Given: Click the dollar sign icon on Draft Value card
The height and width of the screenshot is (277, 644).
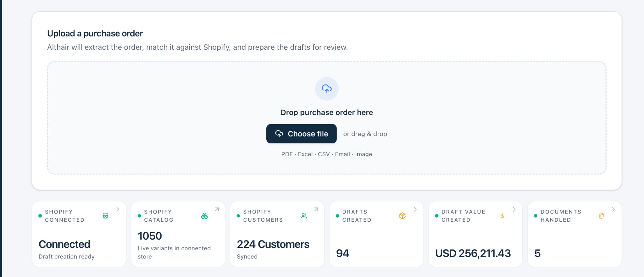Looking at the screenshot, I should click(502, 216).
